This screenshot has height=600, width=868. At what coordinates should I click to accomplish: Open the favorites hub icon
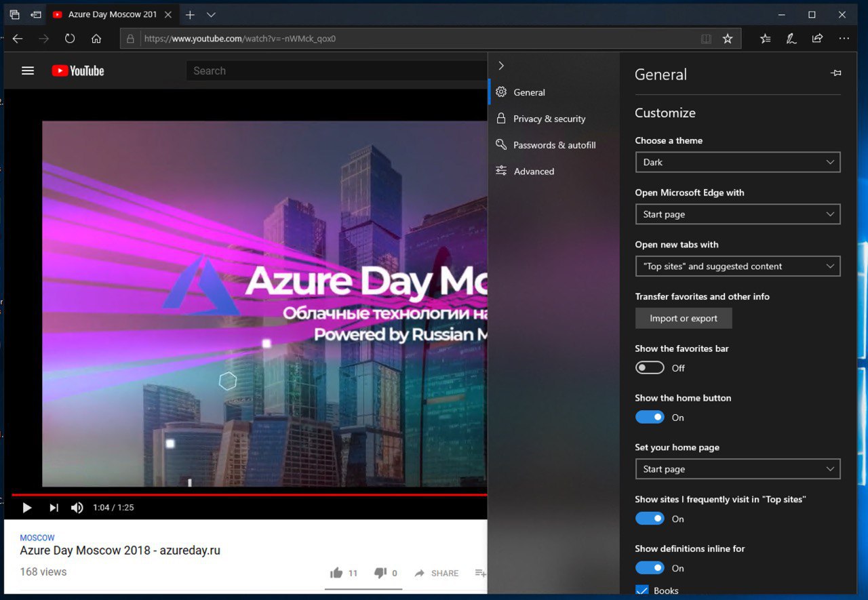click(766, 39)
